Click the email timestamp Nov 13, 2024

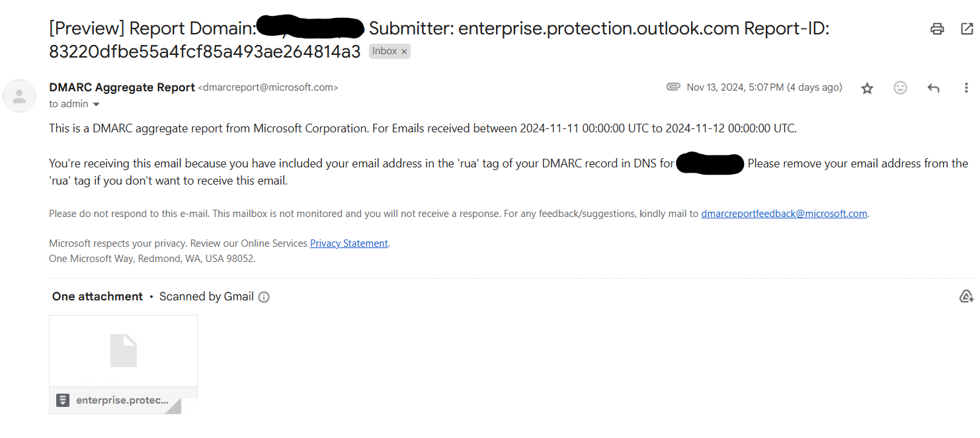[764, 87]
